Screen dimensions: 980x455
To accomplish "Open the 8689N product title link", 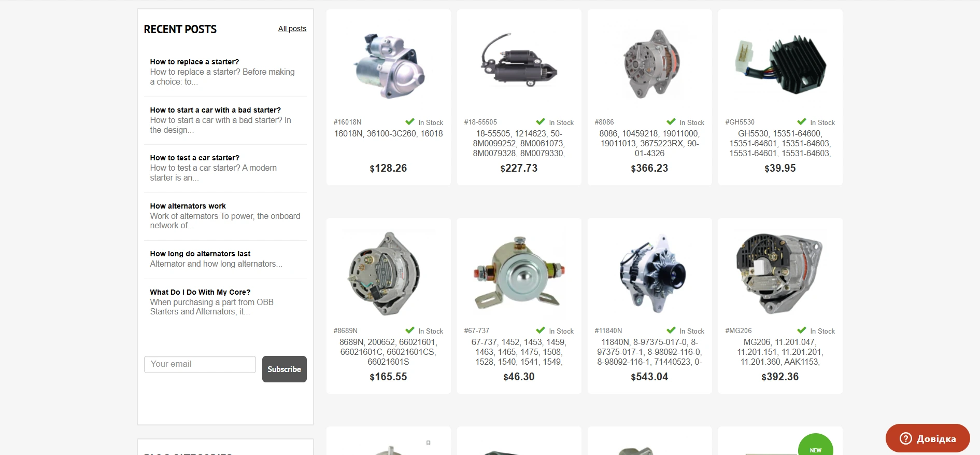I will click(x=388, y=352).
